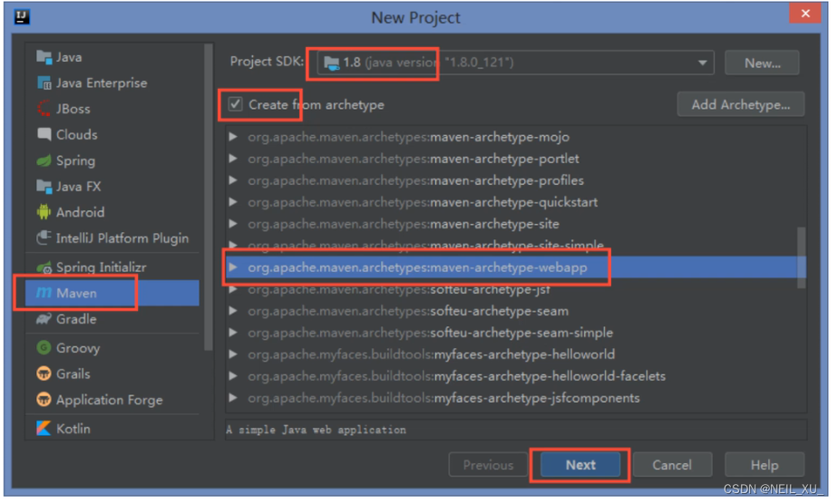Viewport: 838px width, 504px height.
Task: Expand maven-archetype-webapp entry
Action: pyautogui.click(x=233, y=267)
